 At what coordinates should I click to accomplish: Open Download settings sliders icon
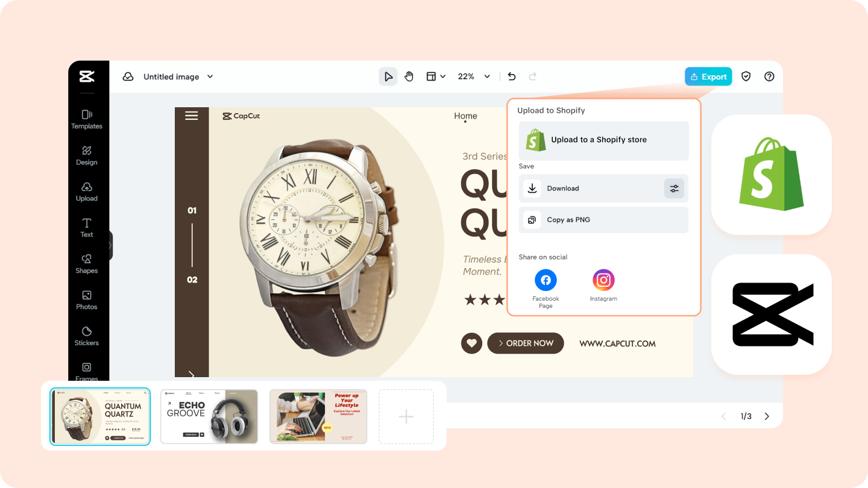pos(675,189)
